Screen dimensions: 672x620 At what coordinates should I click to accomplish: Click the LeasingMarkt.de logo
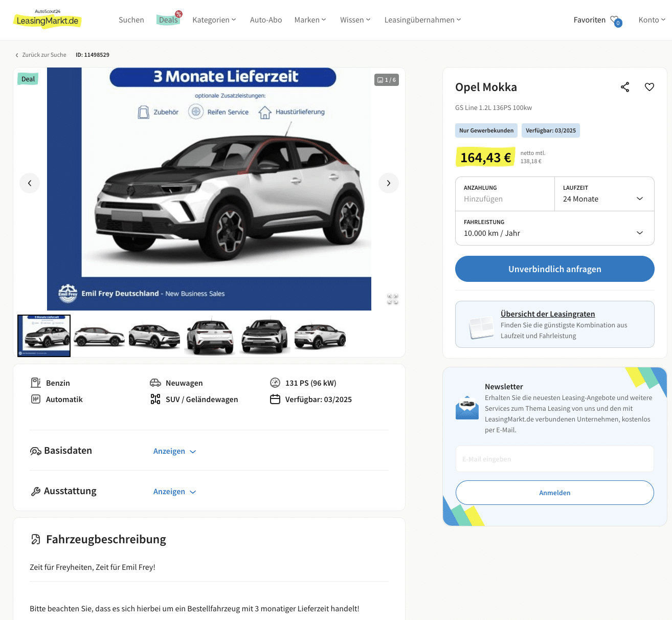47,19
